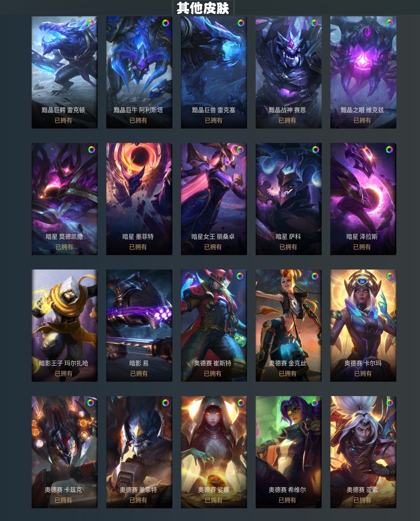
Task: Select the 暗影 易 skin card
Action: (139, 325)
